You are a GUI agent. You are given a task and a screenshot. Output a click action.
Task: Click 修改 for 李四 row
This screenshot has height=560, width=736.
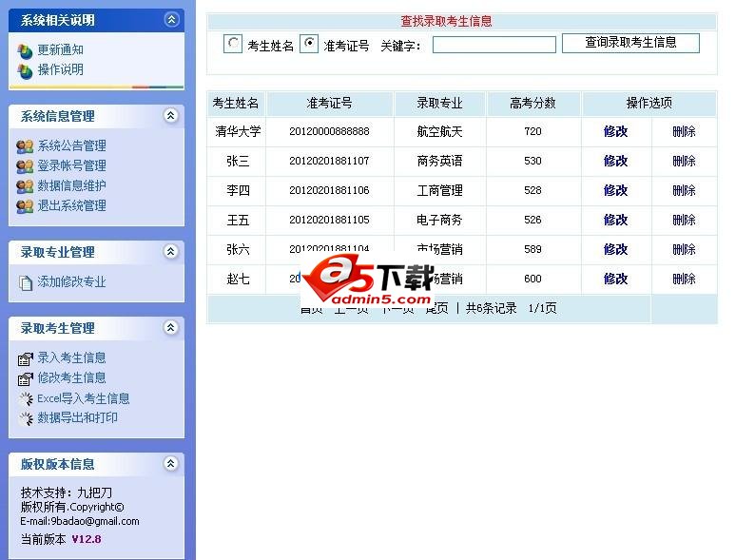tap(616, 190)
